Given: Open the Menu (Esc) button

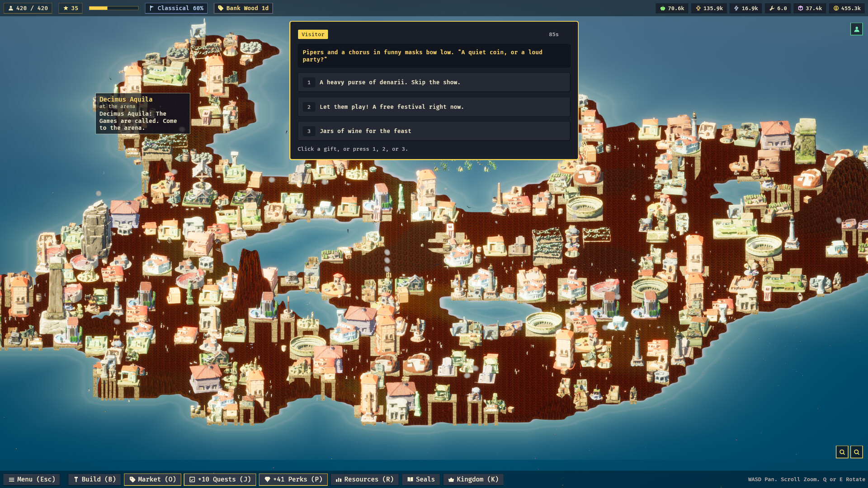Looking at the screenshot, I should pos(32,479).
